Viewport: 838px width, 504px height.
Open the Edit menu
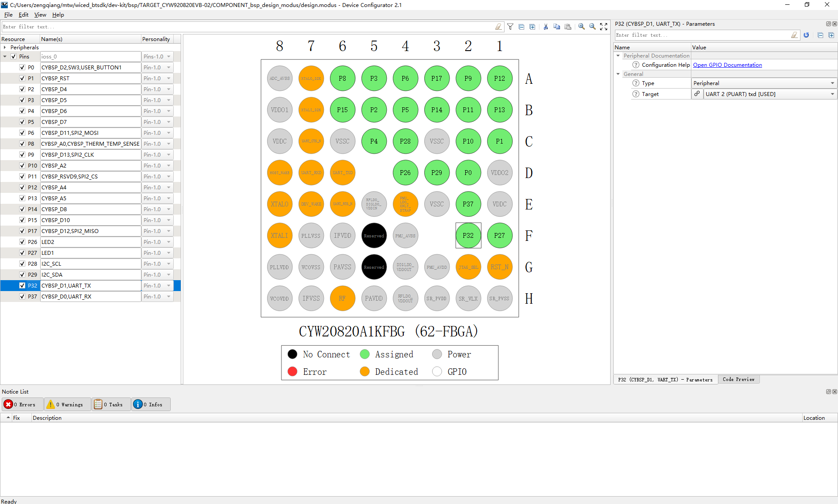pyautogui.click(x=23, y=15)
